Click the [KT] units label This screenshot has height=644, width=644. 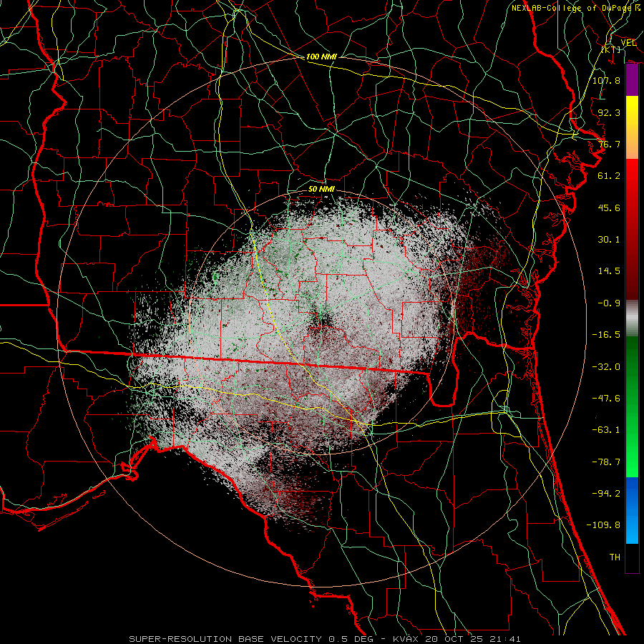[611, 49]
